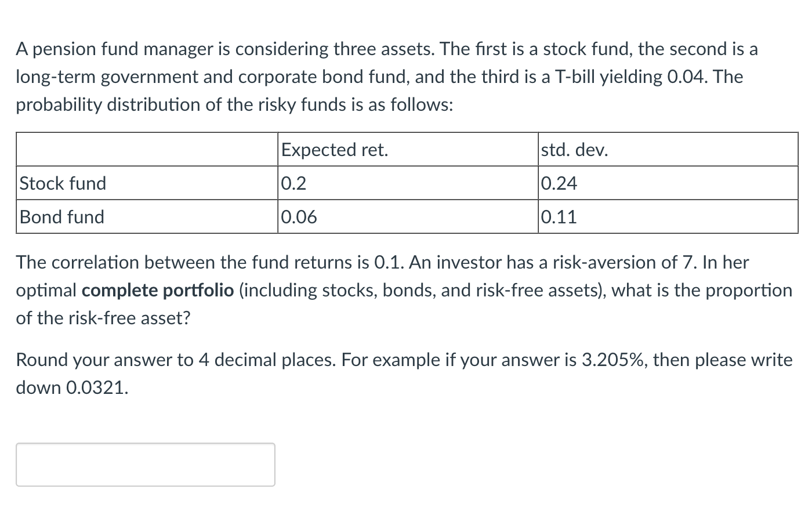Viewport: 812px width, 507px height.
Task: Click the Bond fund std. dev. 0.11
Action: [559, 217]
